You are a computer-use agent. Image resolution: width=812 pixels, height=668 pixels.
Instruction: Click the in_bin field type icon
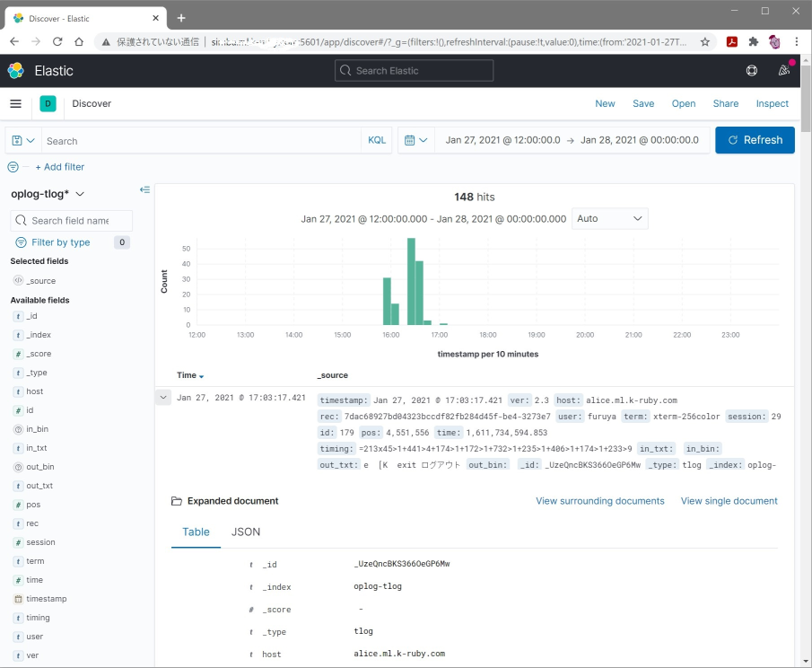[x=18, y=429]
